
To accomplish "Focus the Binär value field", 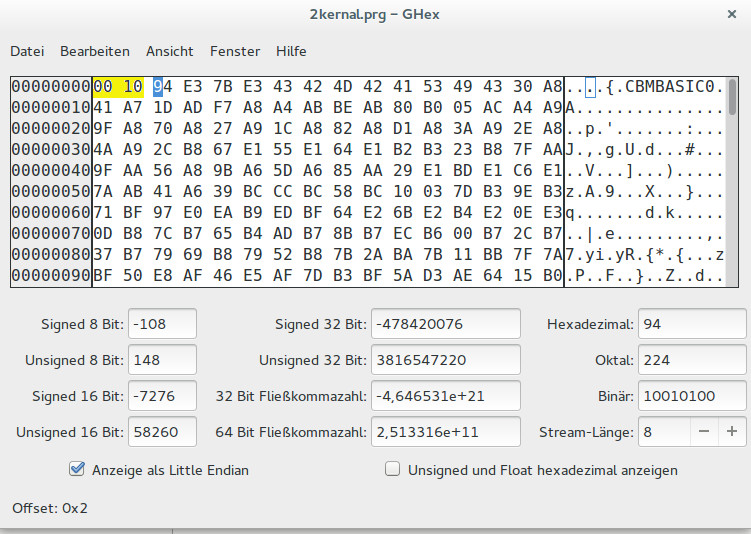I will point(691,396).
